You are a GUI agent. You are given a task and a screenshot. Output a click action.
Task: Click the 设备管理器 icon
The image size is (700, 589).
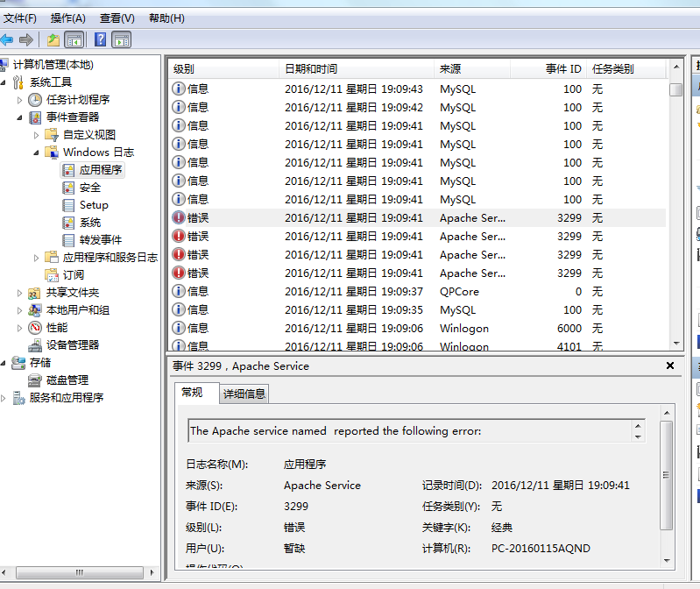(35, 345)
